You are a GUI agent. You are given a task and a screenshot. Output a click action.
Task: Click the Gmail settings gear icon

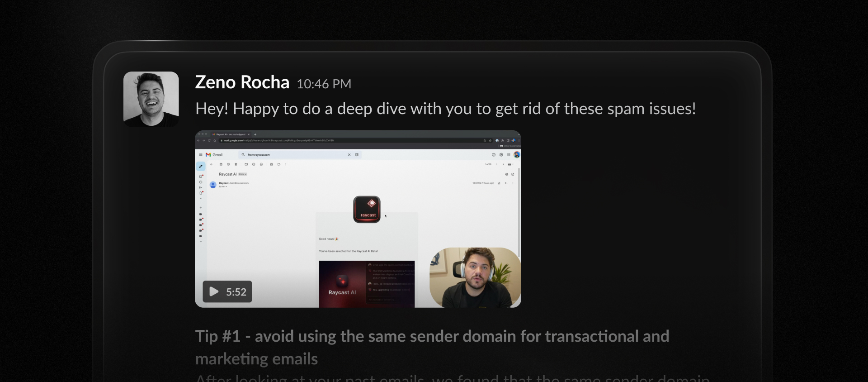click(501, 155)
